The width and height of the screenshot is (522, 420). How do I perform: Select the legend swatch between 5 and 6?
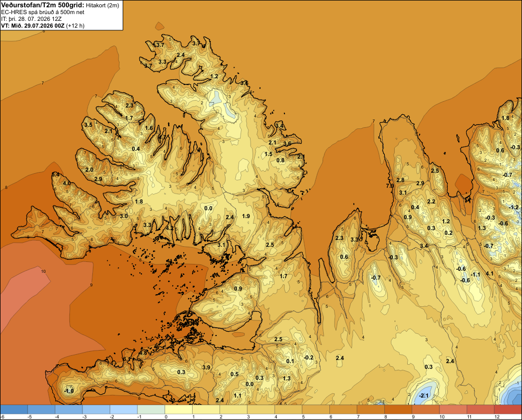[x=316, y=410]
